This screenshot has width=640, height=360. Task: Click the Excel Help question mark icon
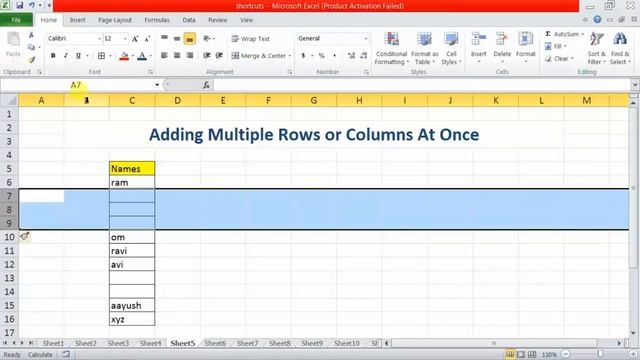click(597, 20)
